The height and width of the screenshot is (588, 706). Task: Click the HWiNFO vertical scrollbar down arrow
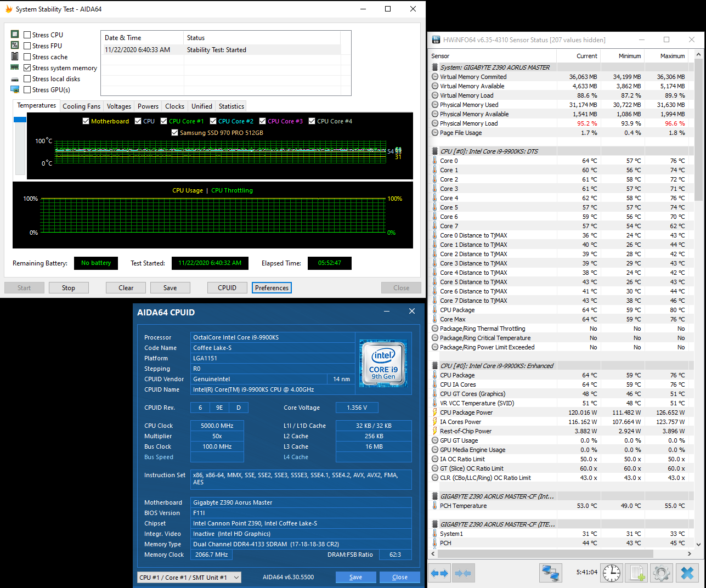coord(698,544)
